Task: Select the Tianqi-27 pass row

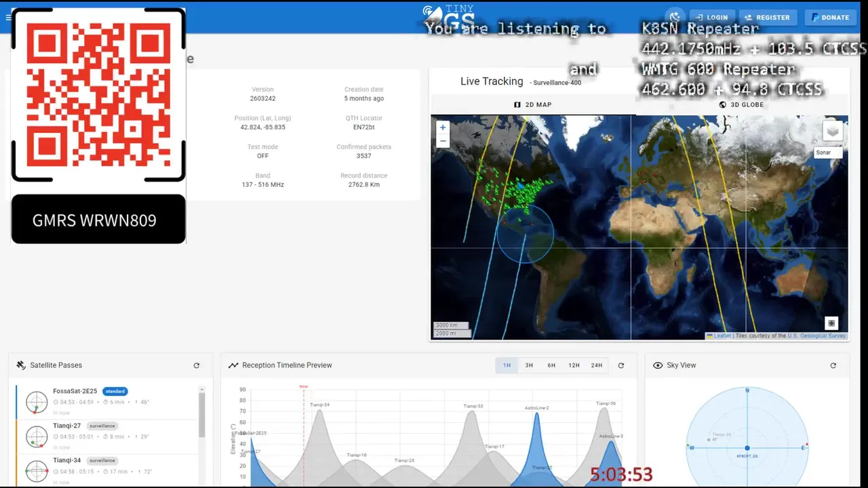Action: pyautogui.click(x=107, y=436)
